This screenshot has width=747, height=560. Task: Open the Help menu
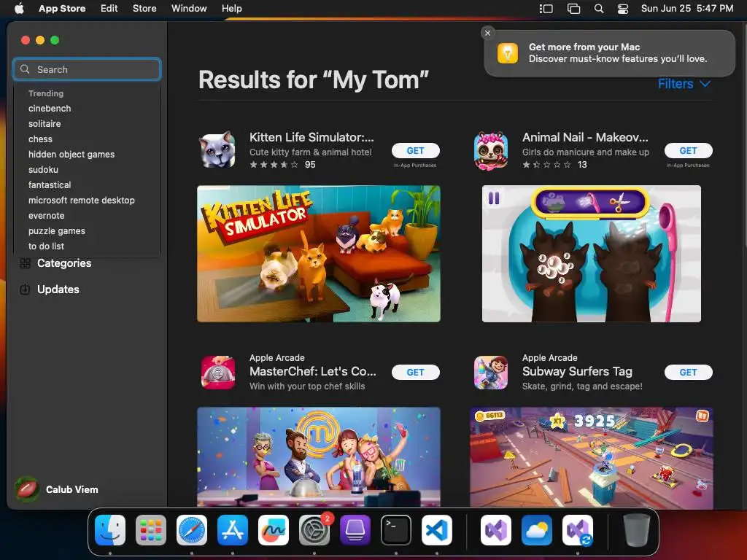(231, 8)
